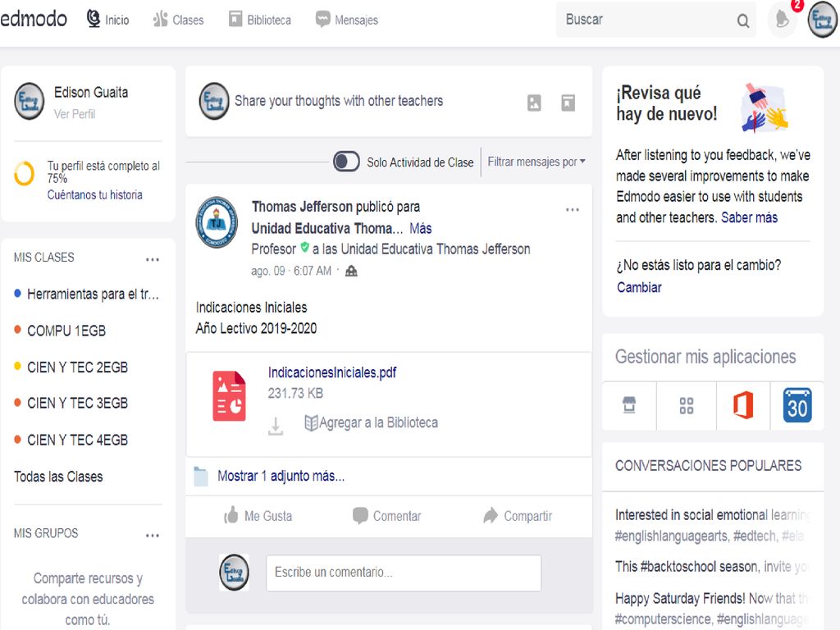Image resolution: width=840 pixels, height=630 pixels.
Task: Open user avatar menu in header
Action: click(822, 20)
